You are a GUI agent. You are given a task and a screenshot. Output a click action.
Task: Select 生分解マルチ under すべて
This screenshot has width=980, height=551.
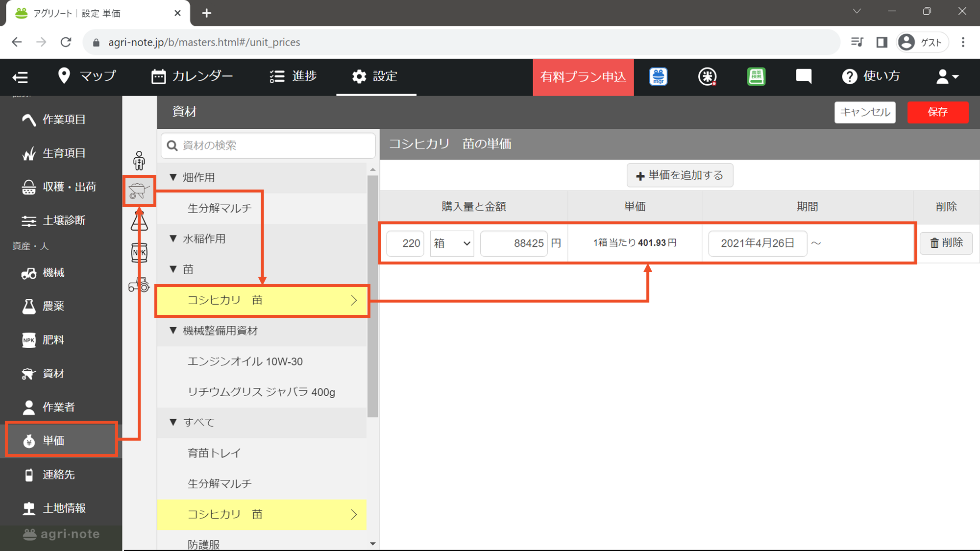coord(262,484)
